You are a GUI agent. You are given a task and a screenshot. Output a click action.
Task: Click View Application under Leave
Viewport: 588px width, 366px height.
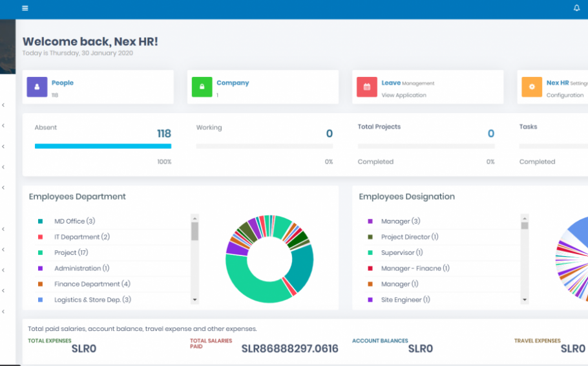(x=404, y=95)
